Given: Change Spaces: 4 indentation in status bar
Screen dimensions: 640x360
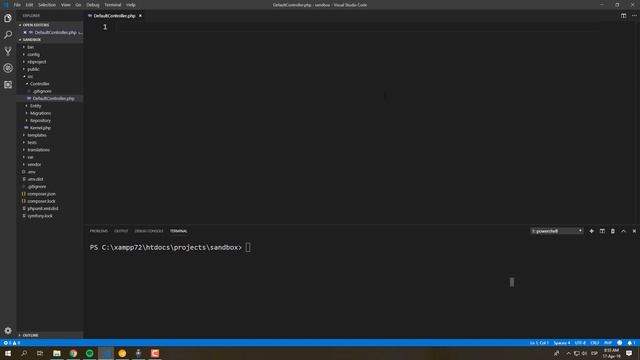Looking at the screenshot, I should pos(562,343).
